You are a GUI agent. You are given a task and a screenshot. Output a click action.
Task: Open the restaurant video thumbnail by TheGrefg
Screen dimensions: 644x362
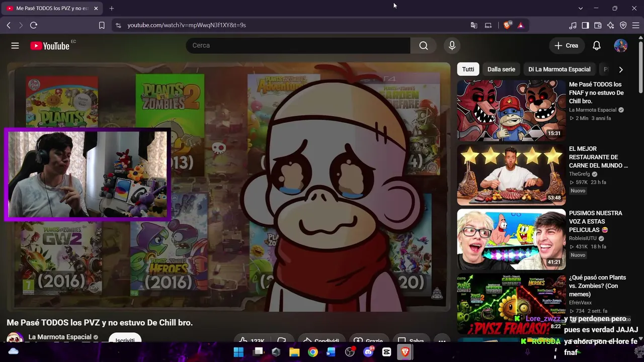pos(511,175)
